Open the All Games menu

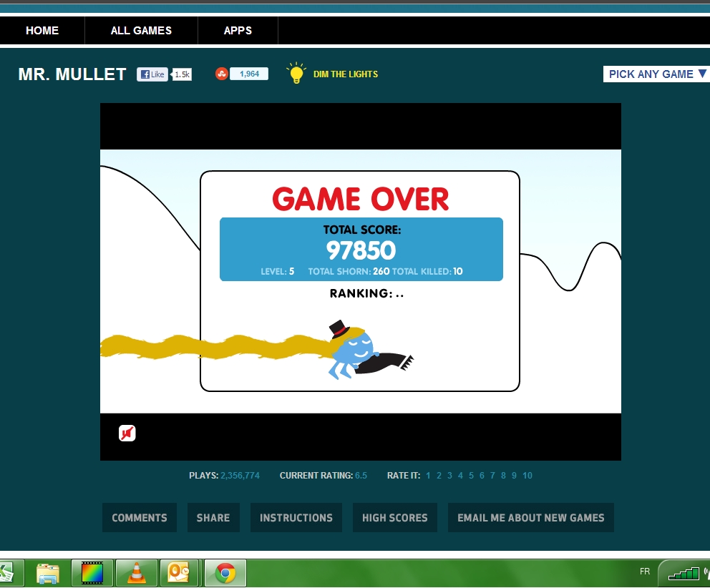(141, 31)
